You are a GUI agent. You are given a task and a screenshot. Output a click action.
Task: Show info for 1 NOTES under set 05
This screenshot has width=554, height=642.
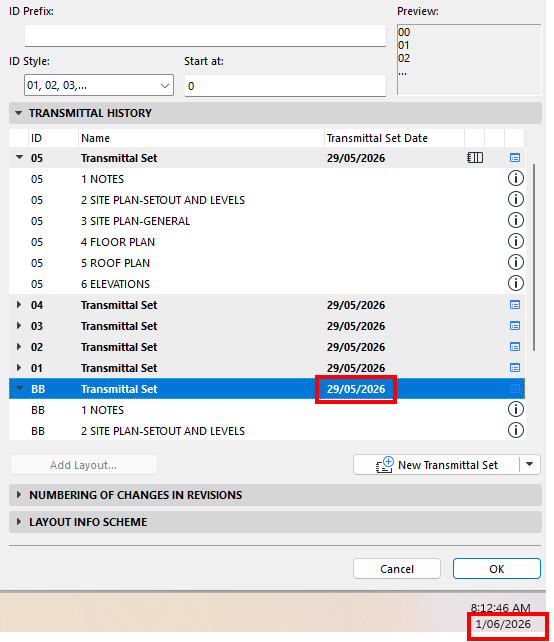click(x=516, y=179)
